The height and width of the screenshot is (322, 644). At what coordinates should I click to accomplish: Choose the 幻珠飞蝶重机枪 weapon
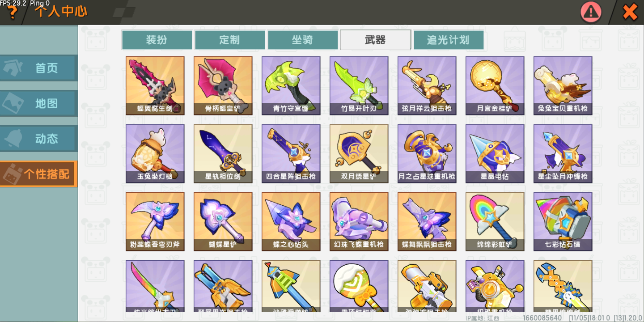pos(359,222)
